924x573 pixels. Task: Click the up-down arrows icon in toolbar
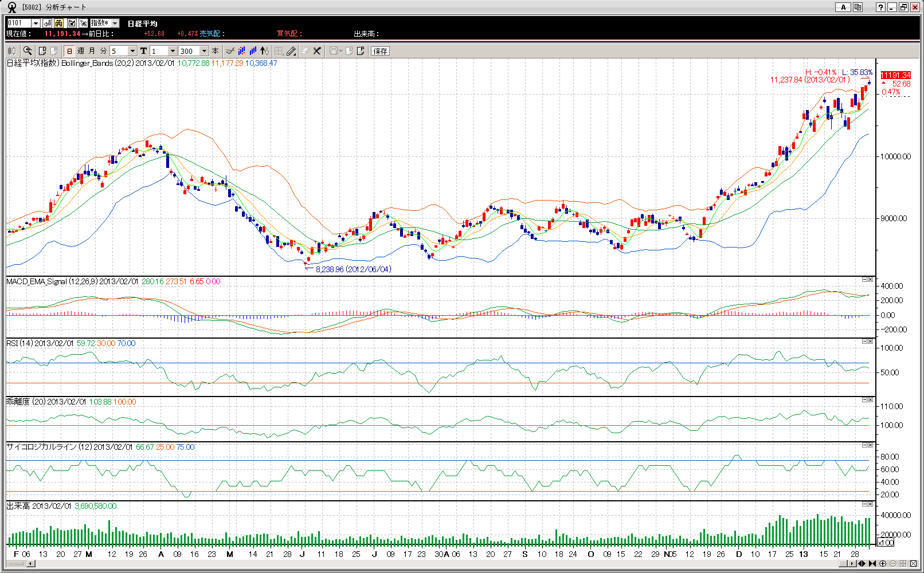(264, 51)
